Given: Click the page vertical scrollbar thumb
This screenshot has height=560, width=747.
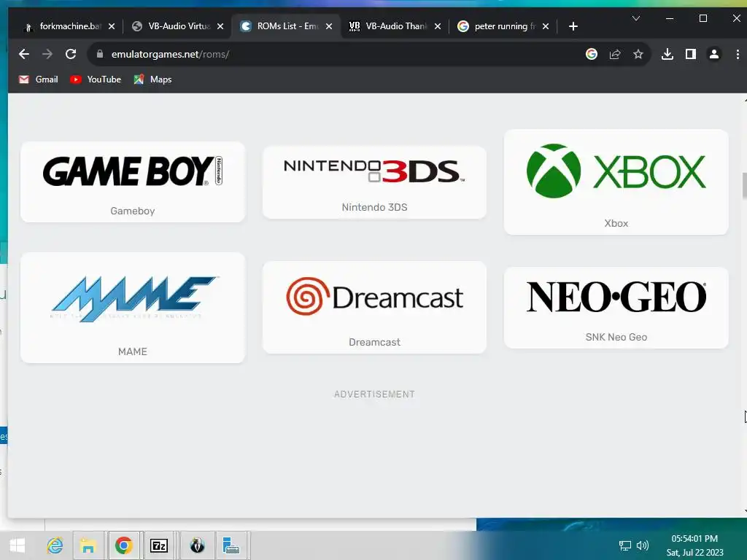Looking at the screenshot, I should [744, 186].
